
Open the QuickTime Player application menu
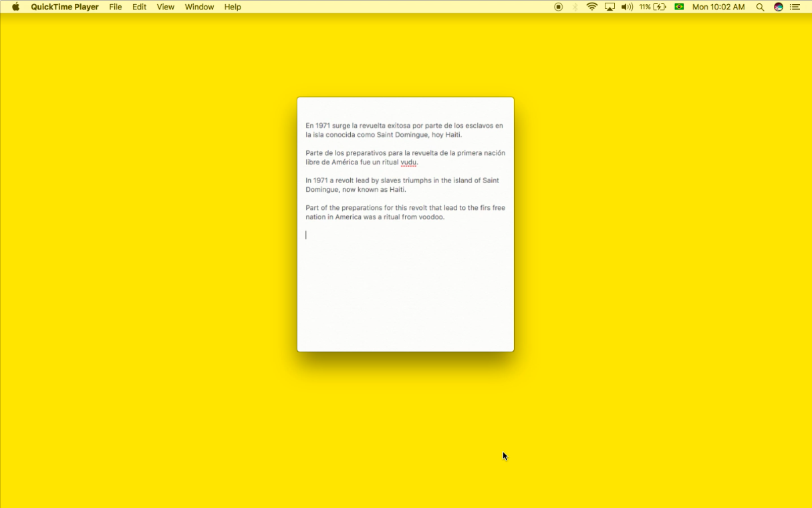65,7
